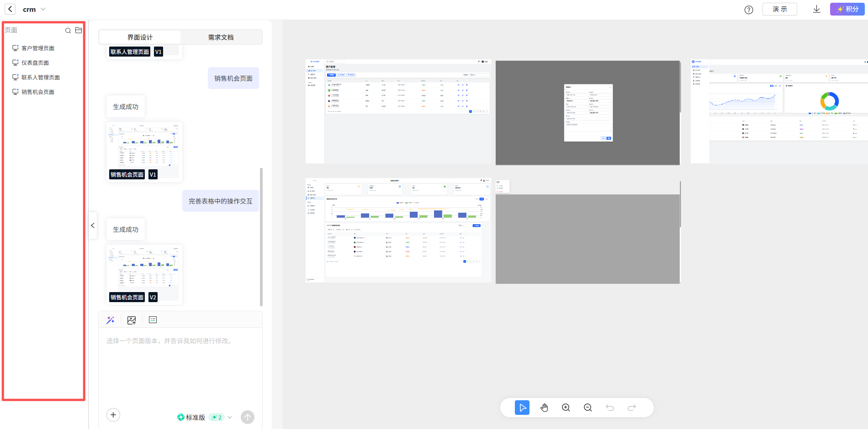Open the help question mark icon

click(749, 10)
